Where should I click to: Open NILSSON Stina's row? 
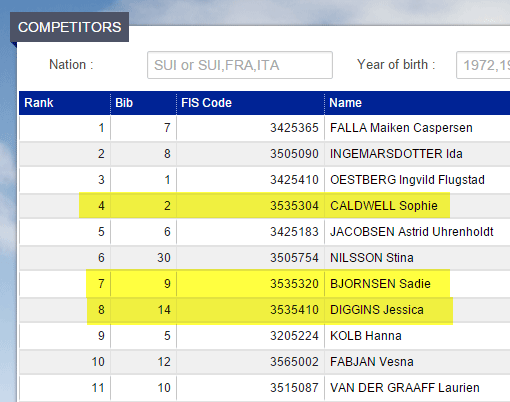(x=265, y=258)
